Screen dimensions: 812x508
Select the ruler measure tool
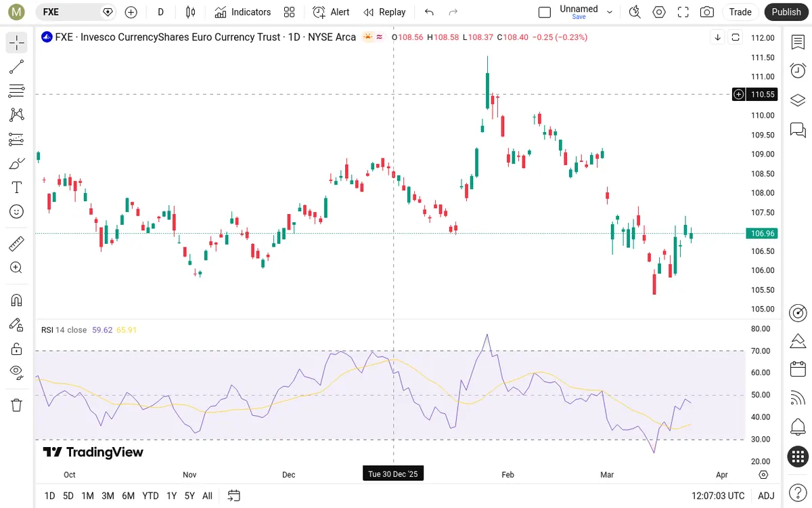(17, 243)
